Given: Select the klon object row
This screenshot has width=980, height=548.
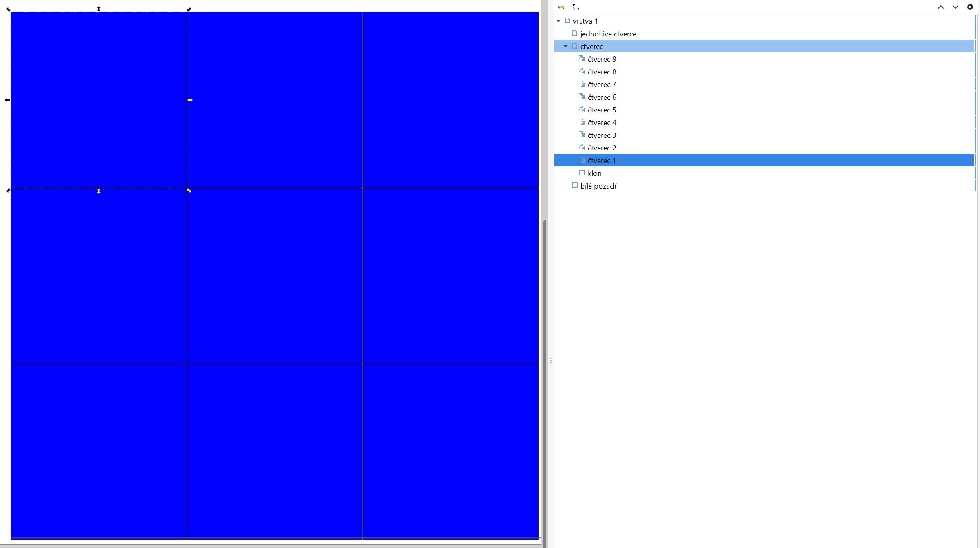Looking at the screenshot, I should pos(594,173).
